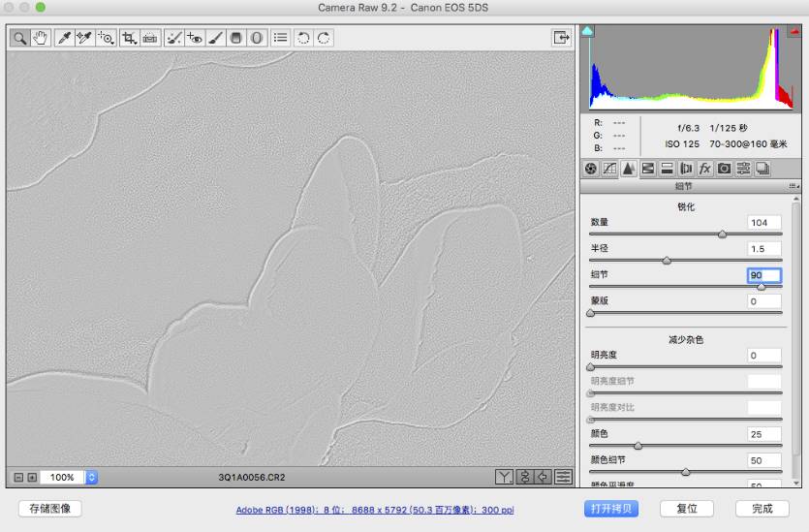The image size is (809, 532).
Task: Toggle full screen mode icon
Action: click(561, 38)
